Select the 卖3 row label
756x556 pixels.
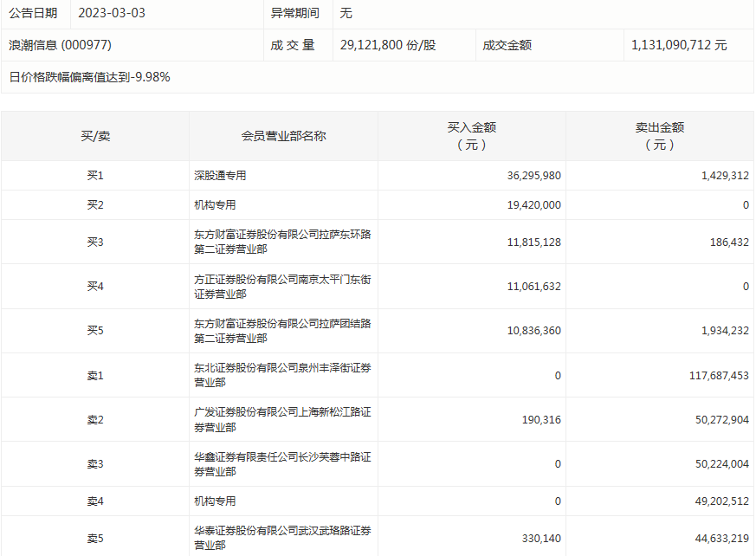(95, 464)
